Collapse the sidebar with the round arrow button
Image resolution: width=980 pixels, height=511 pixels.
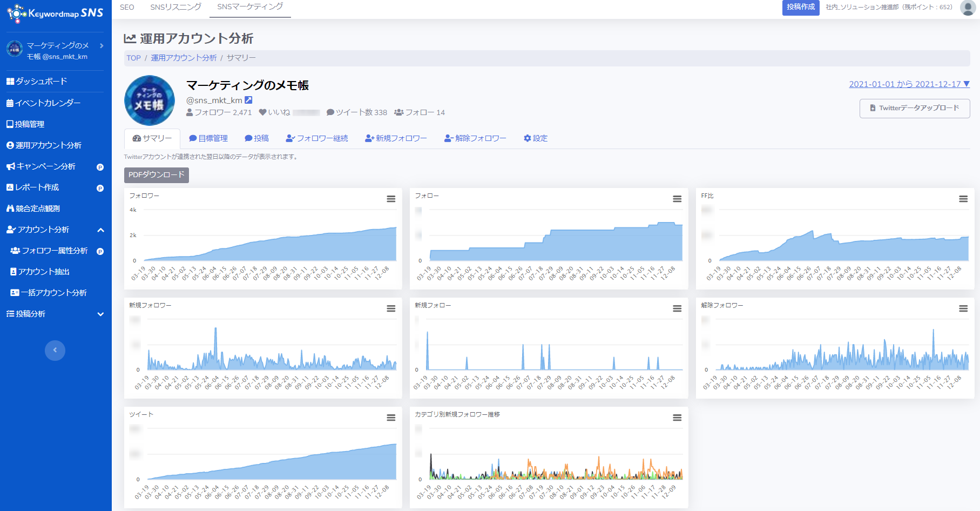click(55, 350)
